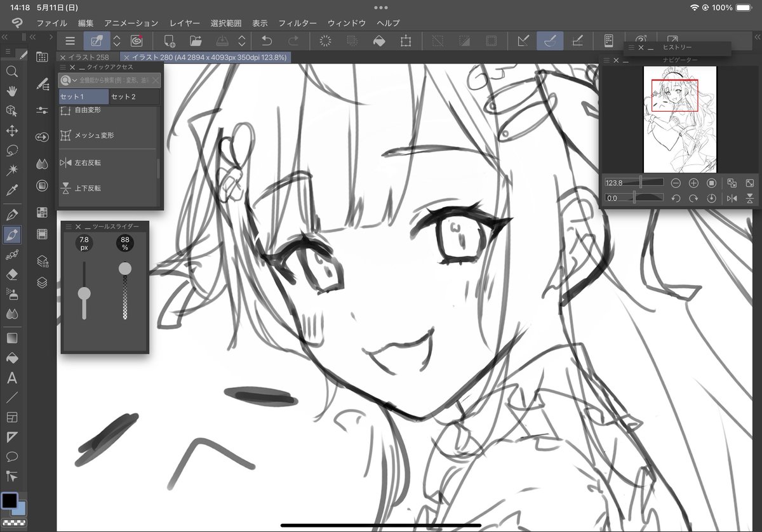This screenshot has width=762, height=532.
Task: Expand up-down arrows beside the Save icon
Action: [x=242, y=41]
